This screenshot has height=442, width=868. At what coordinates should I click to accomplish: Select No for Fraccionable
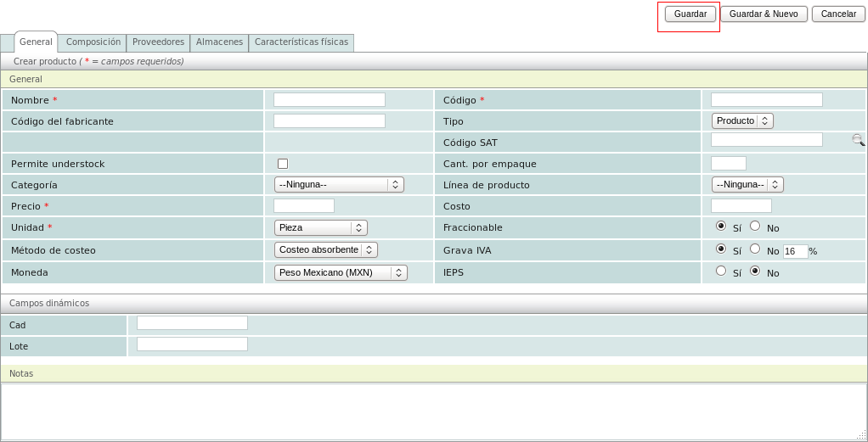[x=755, y=227]
